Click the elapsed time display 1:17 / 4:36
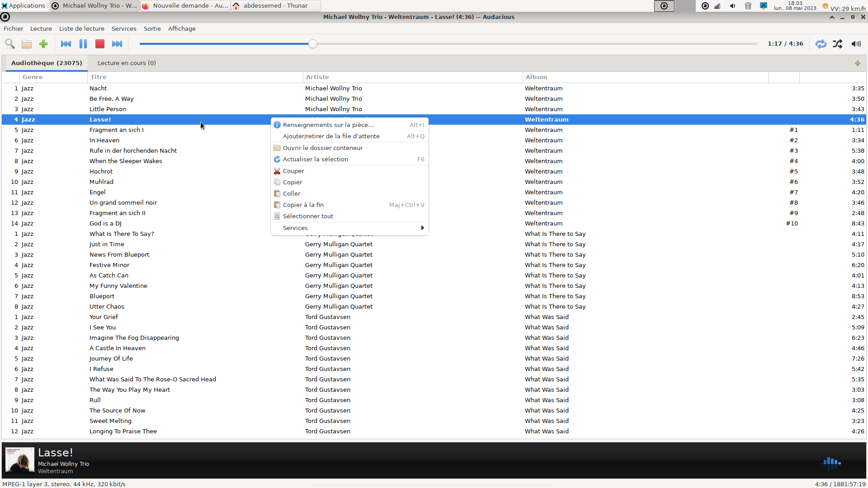 coord(785,44)
